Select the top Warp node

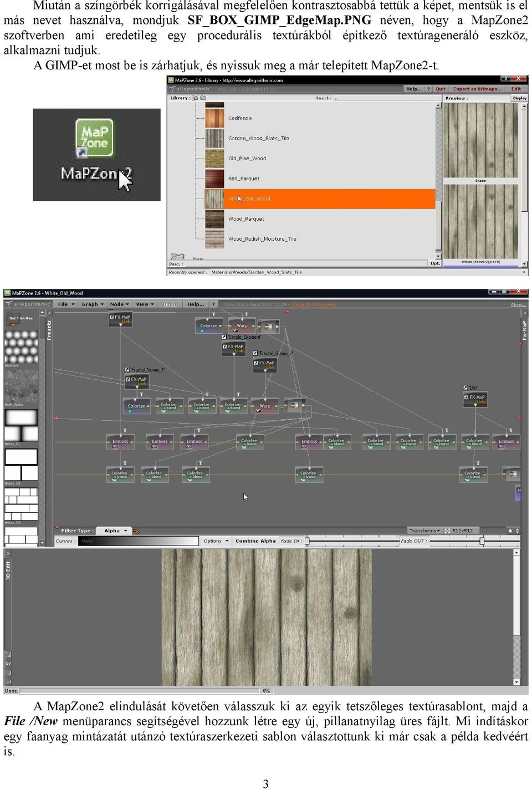[x=242, y=327]
